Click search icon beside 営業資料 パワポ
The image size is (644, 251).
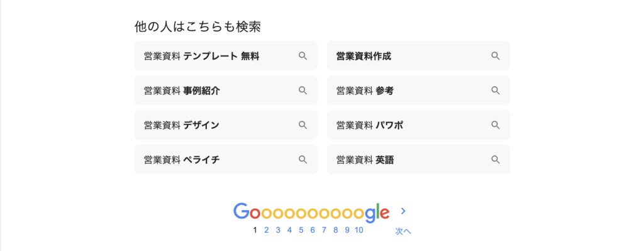(496, 125)
